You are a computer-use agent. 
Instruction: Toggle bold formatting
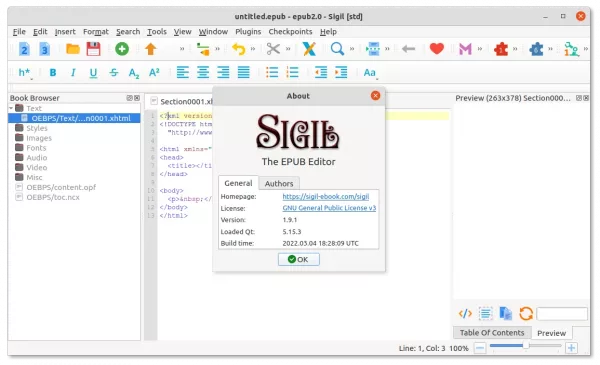click(53, 72)
